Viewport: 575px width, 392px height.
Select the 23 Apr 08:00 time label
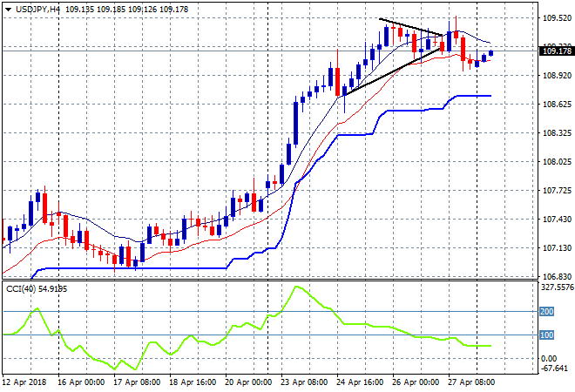coord(304,382)
